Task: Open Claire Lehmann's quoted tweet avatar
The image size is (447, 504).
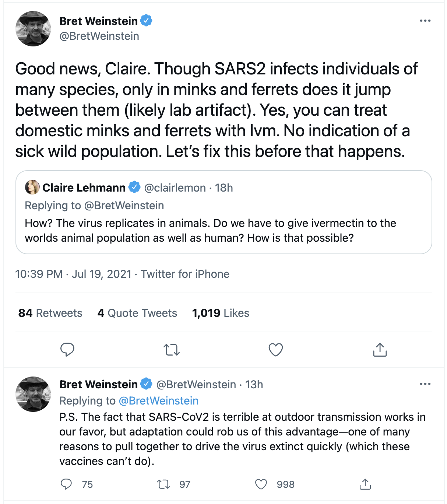Action: (32, 188)
